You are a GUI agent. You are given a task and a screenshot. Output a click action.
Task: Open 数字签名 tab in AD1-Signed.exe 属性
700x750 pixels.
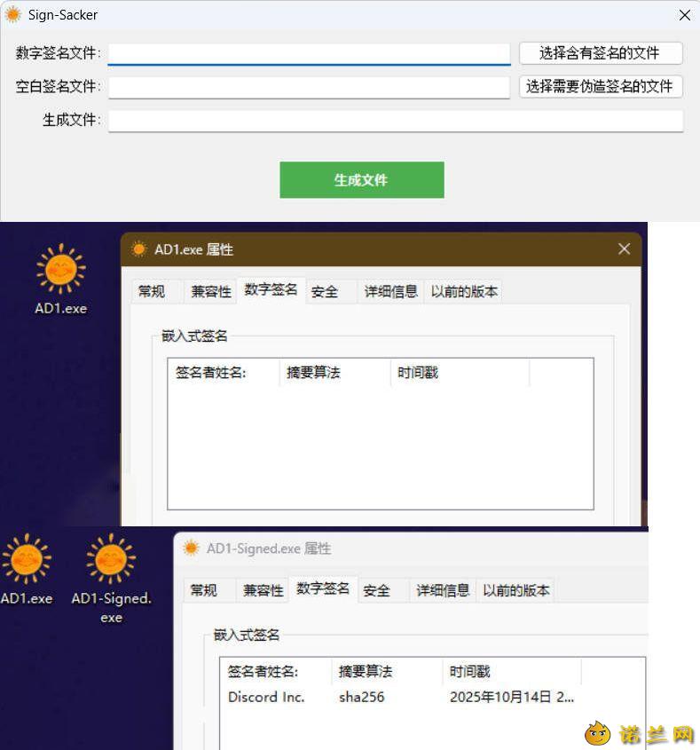coord(323,588)
